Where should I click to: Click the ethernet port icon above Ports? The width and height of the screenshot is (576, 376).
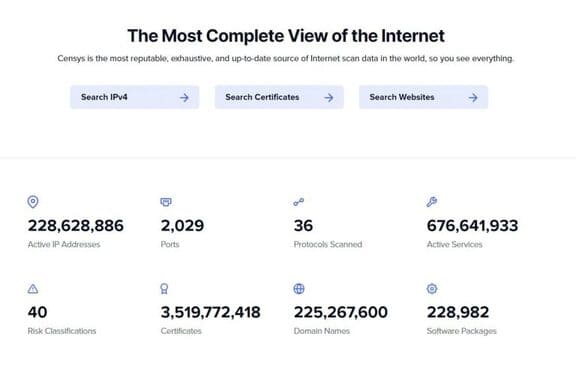tap(166, 202)
